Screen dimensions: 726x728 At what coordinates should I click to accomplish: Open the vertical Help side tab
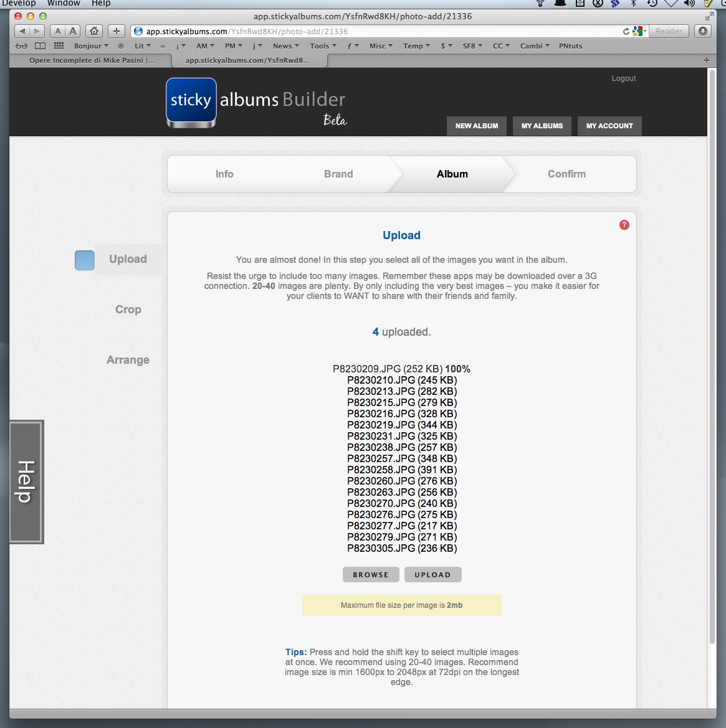pyautogui.click(x=26, y=481)
